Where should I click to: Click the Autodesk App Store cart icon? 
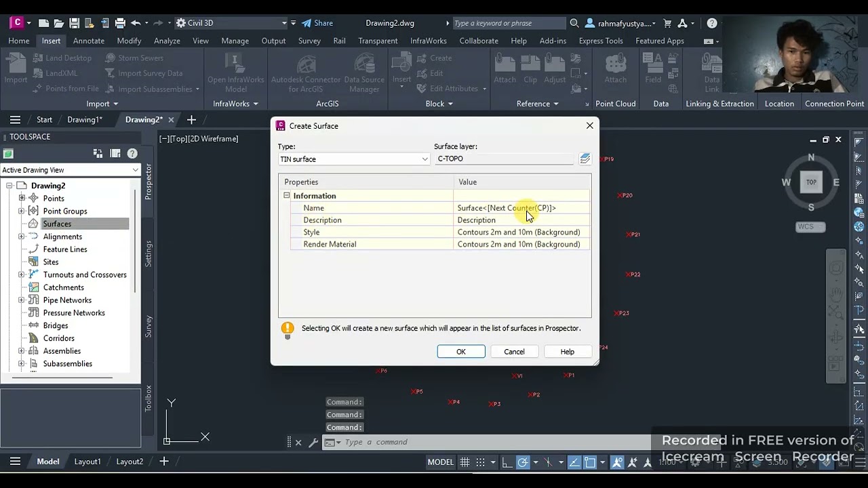coord(667,23)
